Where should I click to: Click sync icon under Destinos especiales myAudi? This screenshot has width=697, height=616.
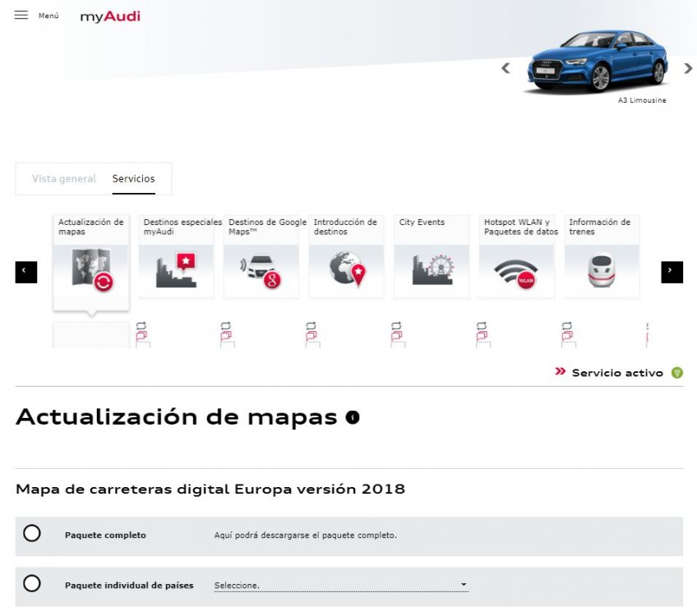141,326
